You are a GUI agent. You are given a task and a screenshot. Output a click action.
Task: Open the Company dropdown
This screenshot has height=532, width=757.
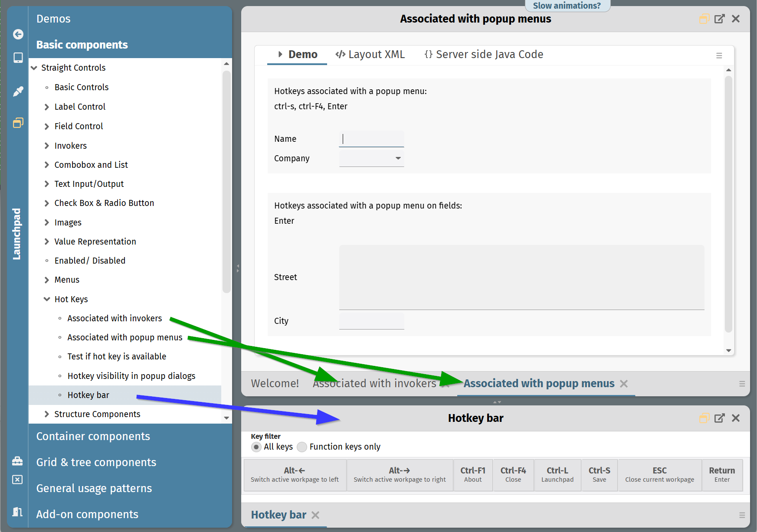[x=398, y=158]
